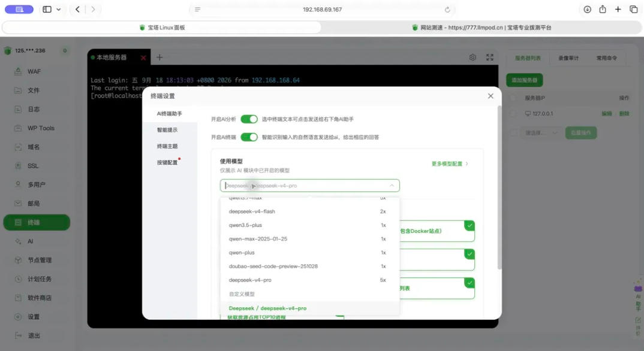Open terminal settings gear icon
Screen dimensions: 644x351
point(473,58)
